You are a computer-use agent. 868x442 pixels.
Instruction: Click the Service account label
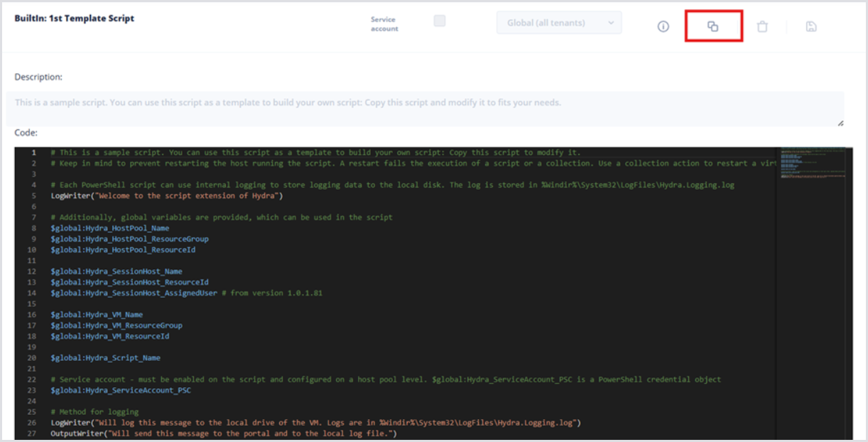point(384,24)
